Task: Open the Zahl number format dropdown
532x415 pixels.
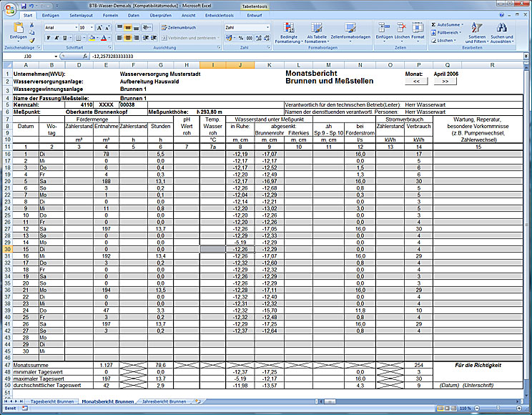Action: click(x=267, y=27)
